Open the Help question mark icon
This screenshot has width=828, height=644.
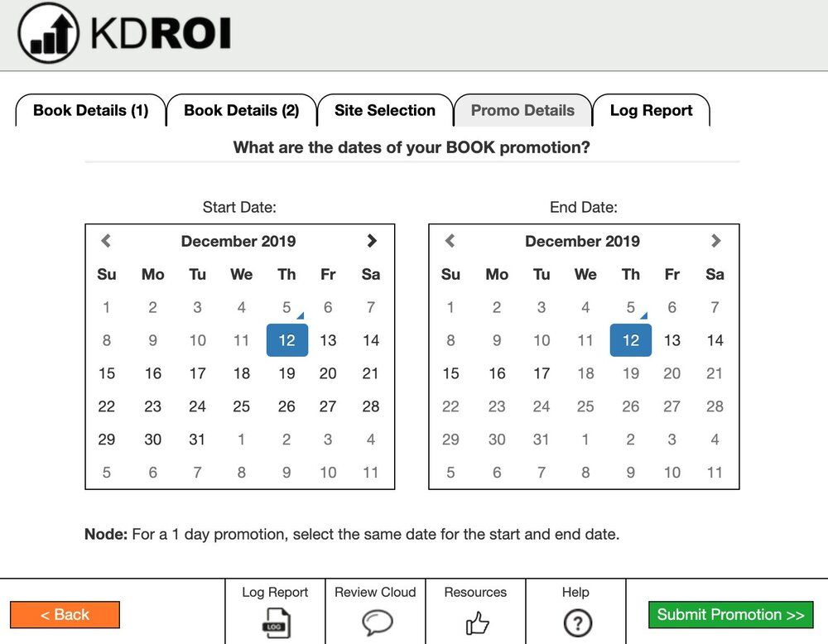578,623
